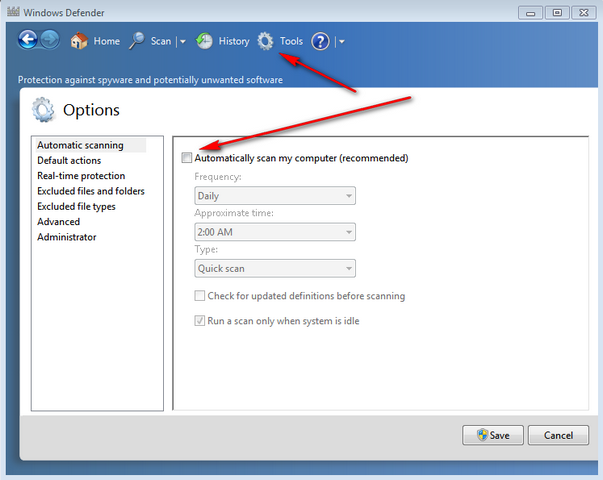Click the Windows Defender title bar icon
Image resolution: width=603 pixels, height=480 pixels.
click(x=13, y=12)
